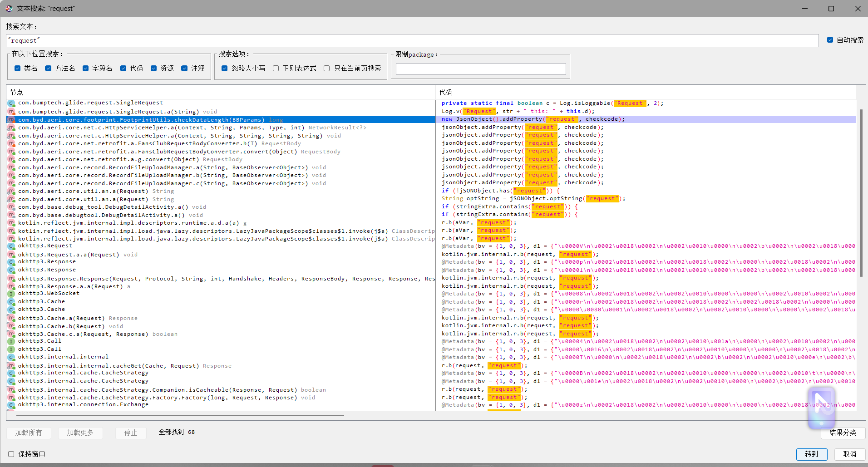Select row HttpServiceHelper.a(Context, String, Params, Type, int)

221,128
